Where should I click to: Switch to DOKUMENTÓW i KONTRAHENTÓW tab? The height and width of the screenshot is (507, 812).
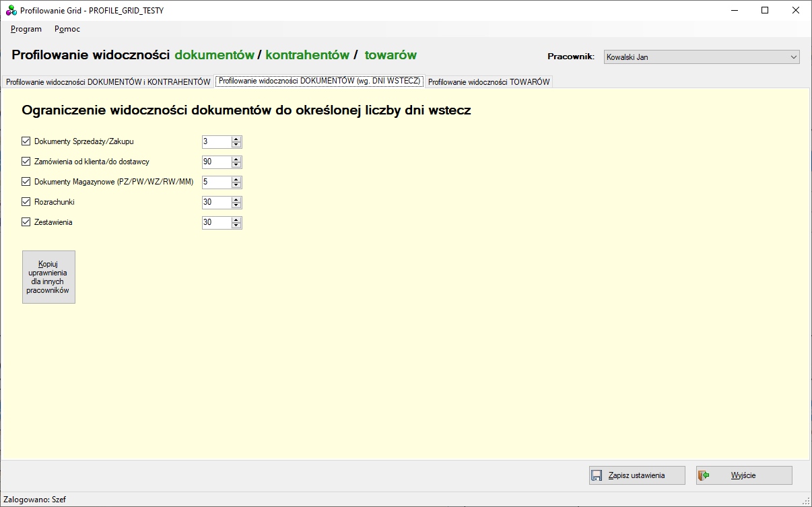(x=108, y=81)
